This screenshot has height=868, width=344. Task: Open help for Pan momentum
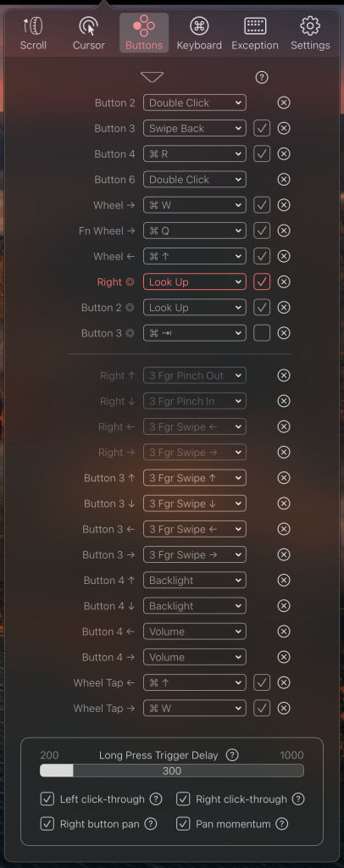pos(282,824)
